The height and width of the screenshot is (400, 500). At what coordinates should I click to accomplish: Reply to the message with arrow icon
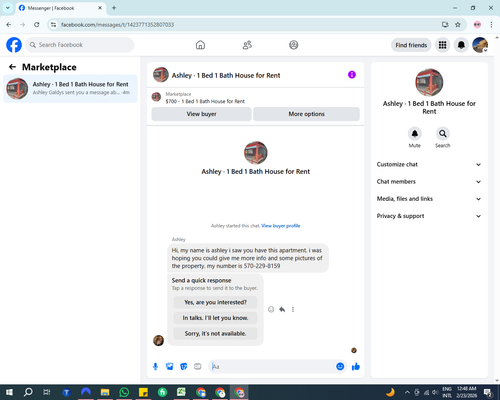(x=282, y=309)
